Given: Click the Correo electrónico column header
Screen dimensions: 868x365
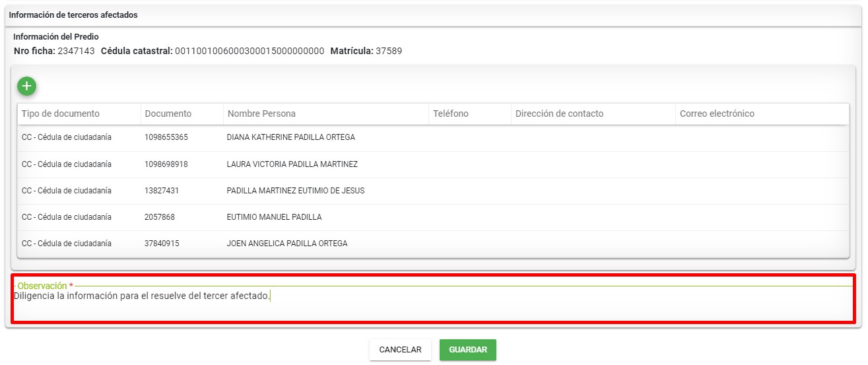Looking at the screenshot, I should tap(717, 114).
